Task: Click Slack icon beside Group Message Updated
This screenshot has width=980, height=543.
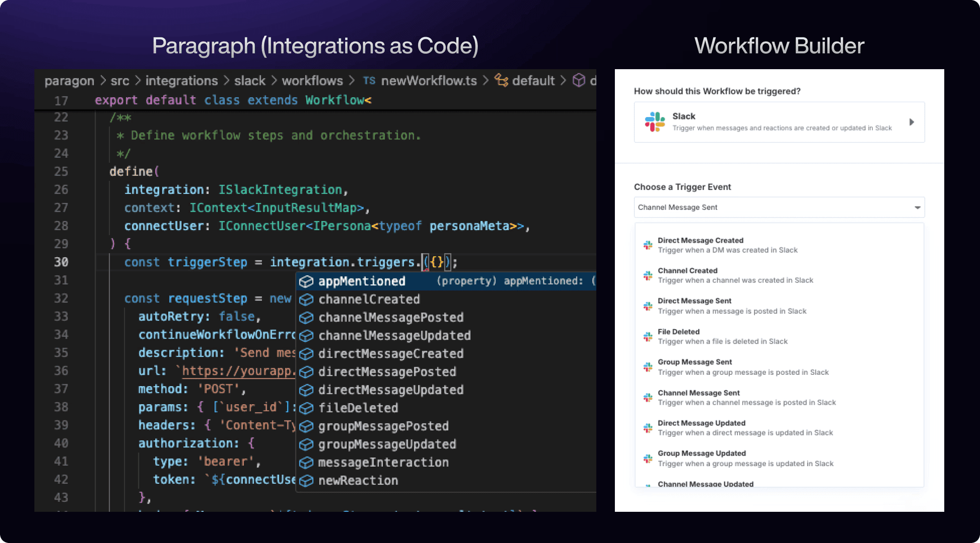Action: 648,458
